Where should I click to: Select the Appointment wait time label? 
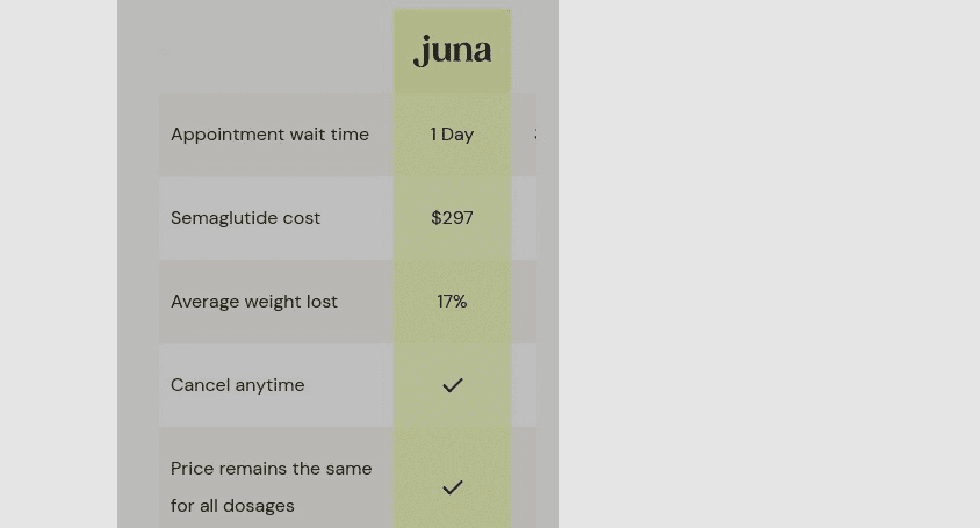pos(270,135)
